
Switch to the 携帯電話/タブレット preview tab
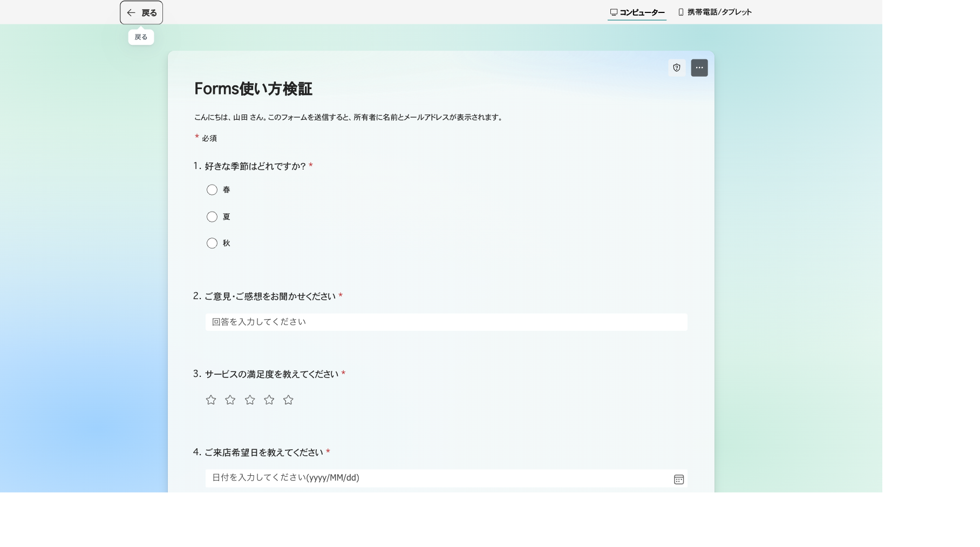[715, 12]
